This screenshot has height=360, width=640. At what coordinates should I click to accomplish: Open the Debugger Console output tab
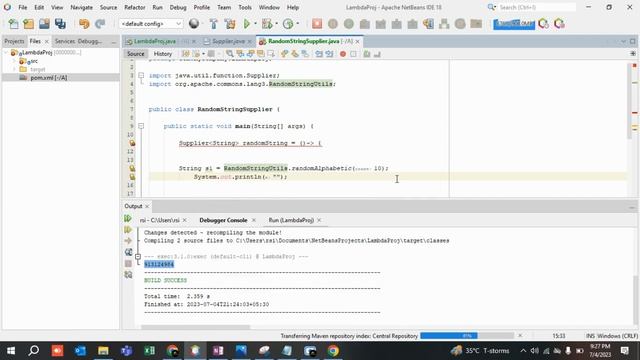tap(223, 220)
